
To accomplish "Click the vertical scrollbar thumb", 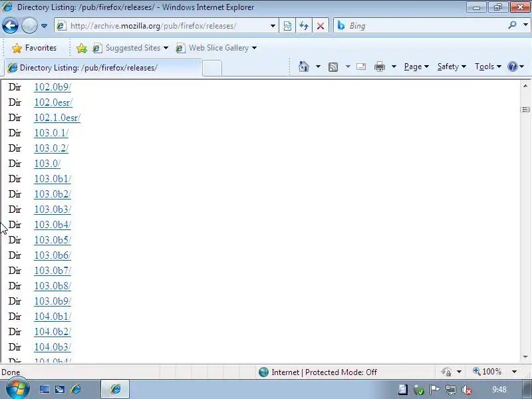I will pyautogui.click(x=525, y=110).
